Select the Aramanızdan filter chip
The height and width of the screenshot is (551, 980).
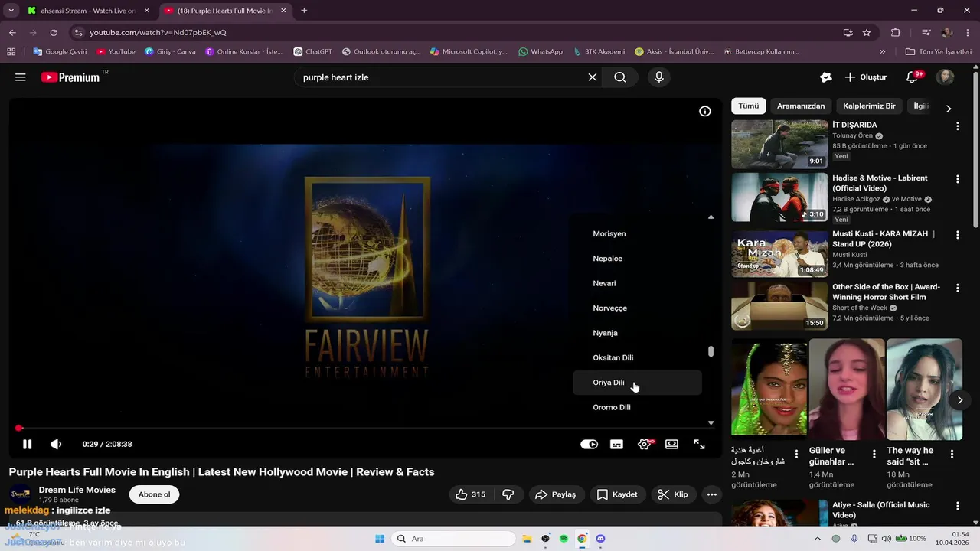(801, 106)
